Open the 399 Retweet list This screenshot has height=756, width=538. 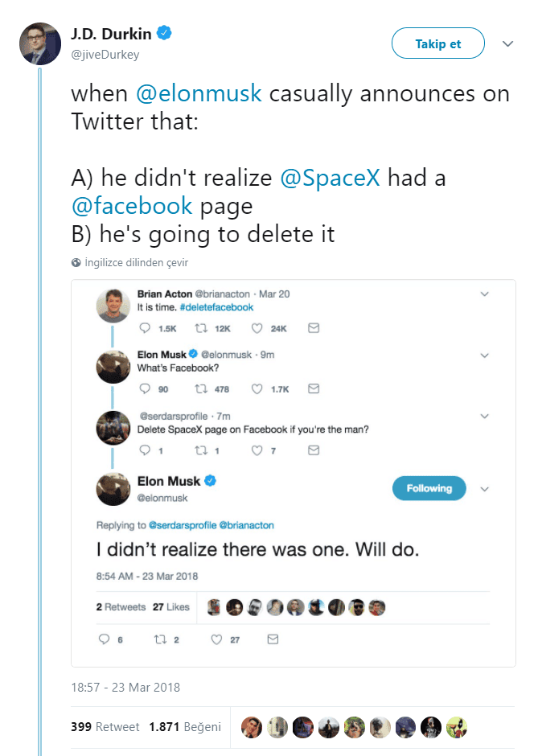pos(105,726)
